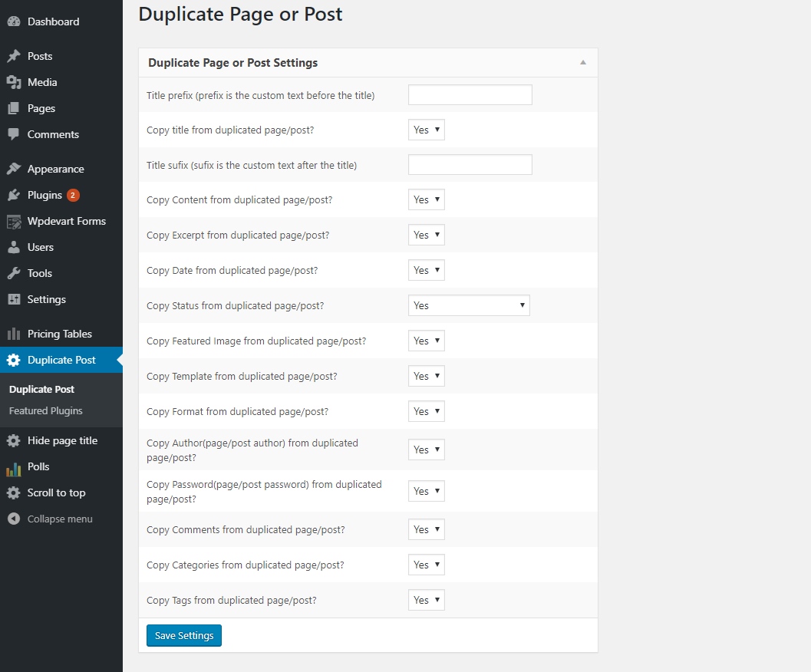Click the Save Settings button

pos(184,636)
